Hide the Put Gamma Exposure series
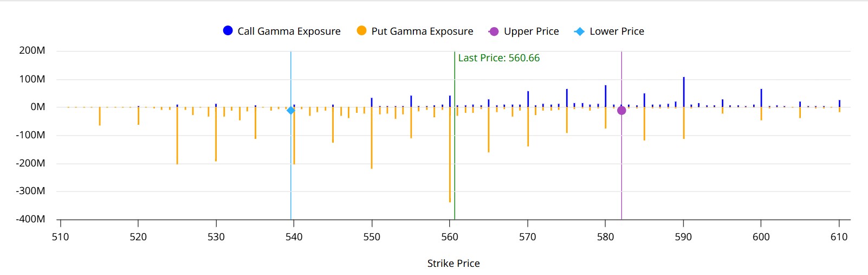 click(x=422, y=31)
